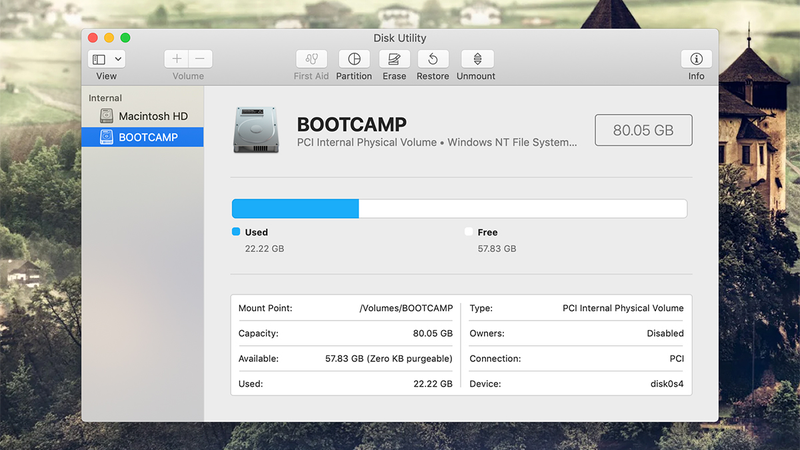Click the Capacity 80.05 GB table value
Screen dimensions: 800x450
[x=433, y=333]
